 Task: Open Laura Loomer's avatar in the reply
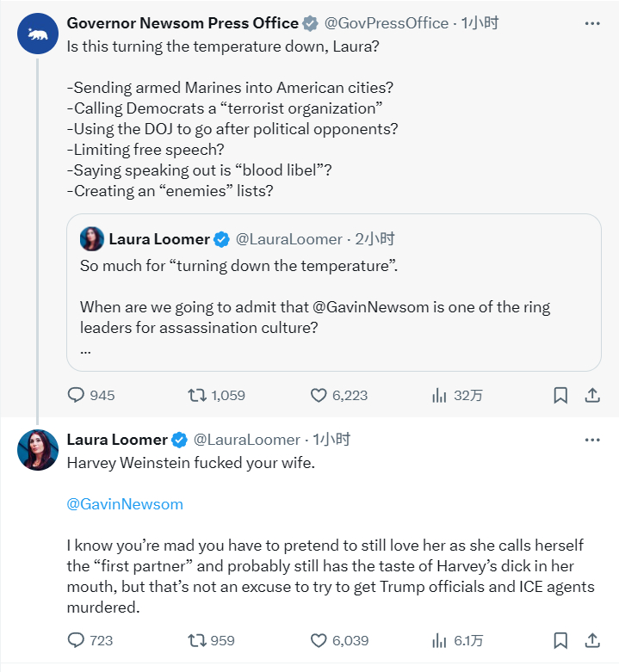click(x=38, y=450)
